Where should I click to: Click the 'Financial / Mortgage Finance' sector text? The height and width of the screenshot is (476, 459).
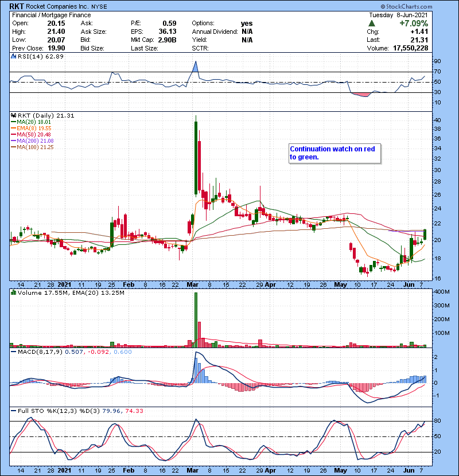pyautogui.click(x=51, y=15)
